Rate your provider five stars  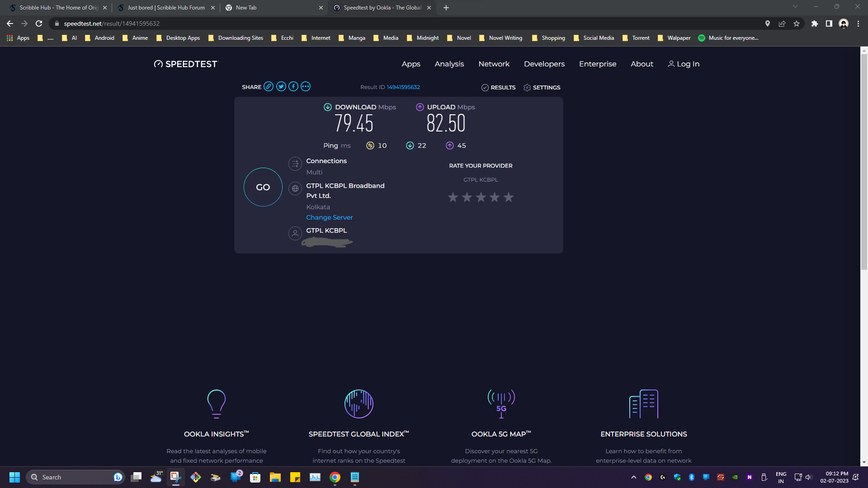click(508, 197)
